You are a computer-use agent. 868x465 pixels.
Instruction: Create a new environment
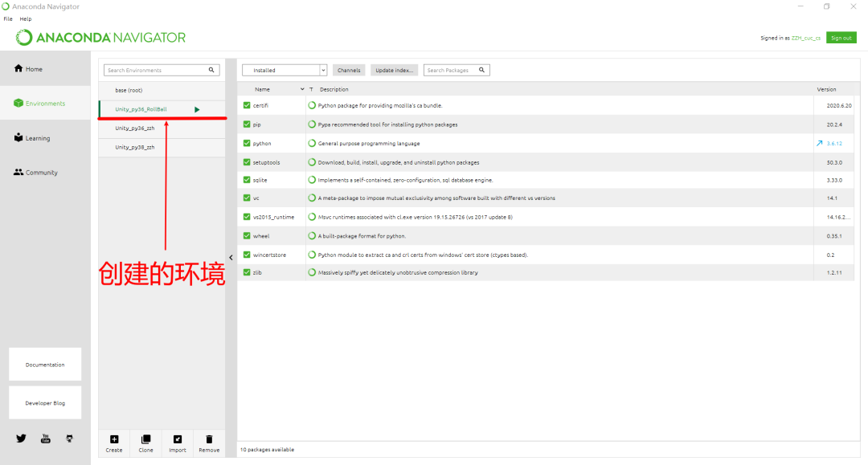114,443
